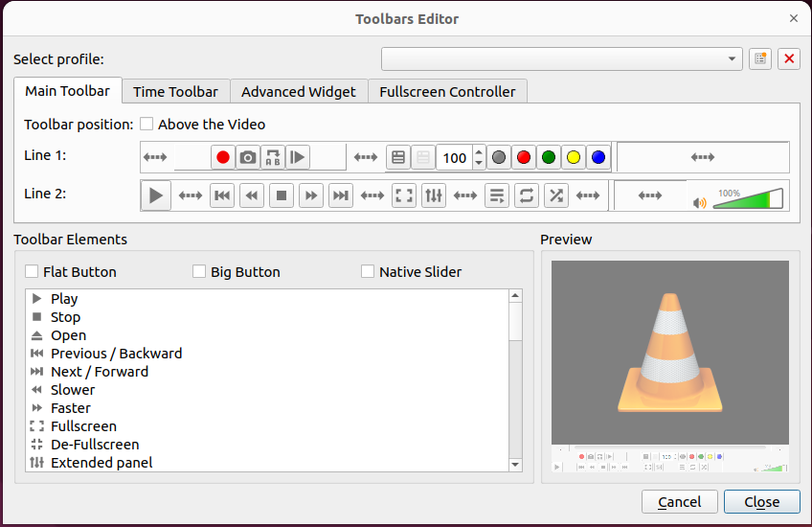Select the Loop/Repeat icon in Line 2

[527, 195]
